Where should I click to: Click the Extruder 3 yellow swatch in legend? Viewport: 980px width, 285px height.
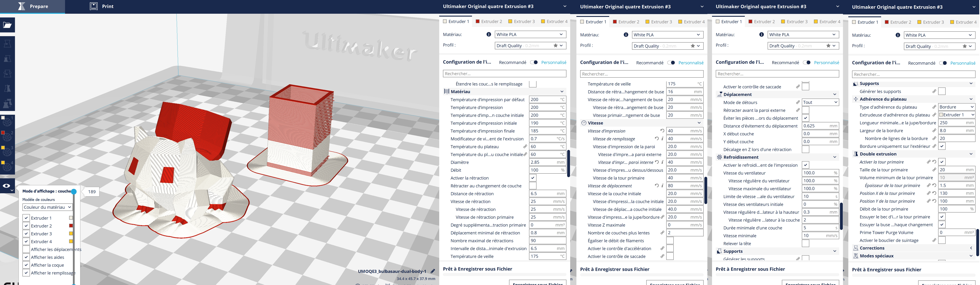pyautogui.click(x=71, y=234)
